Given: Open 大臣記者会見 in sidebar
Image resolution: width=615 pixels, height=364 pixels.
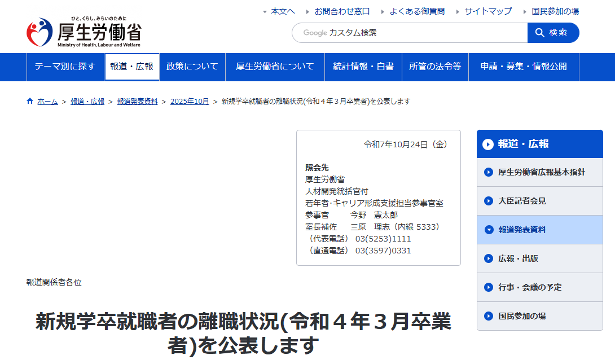Looking at the screenshot, I should pyautogui.click(x=540, y=201).
